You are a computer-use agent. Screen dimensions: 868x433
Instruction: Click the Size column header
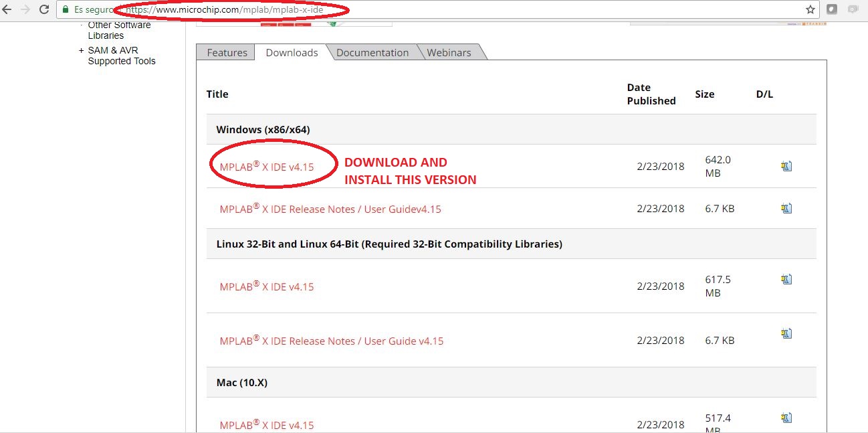click(704, 94)
